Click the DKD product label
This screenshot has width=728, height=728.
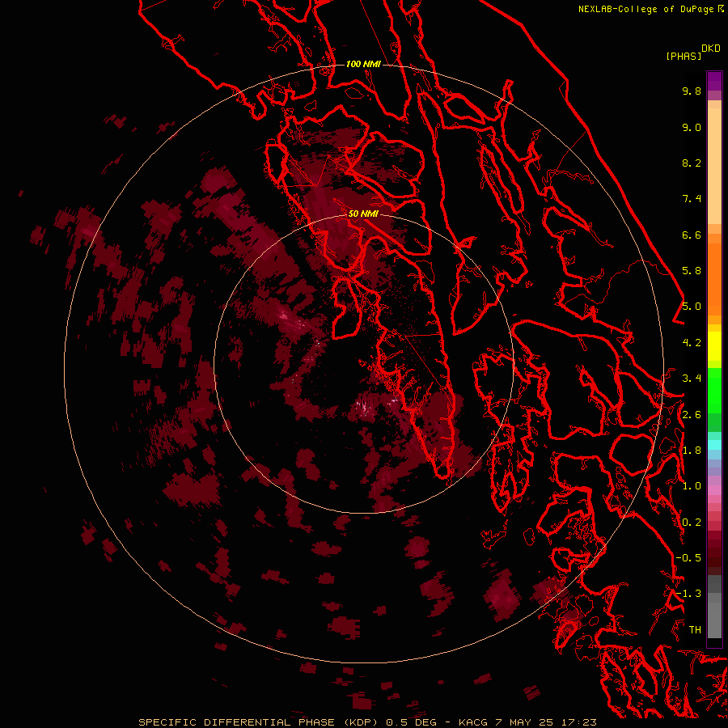711,49
